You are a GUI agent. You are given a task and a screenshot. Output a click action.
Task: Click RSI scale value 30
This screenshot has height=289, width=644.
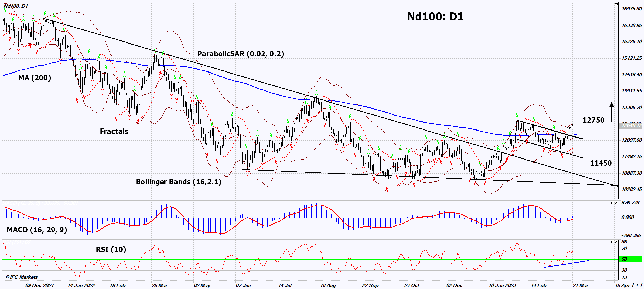pos(624,270)
